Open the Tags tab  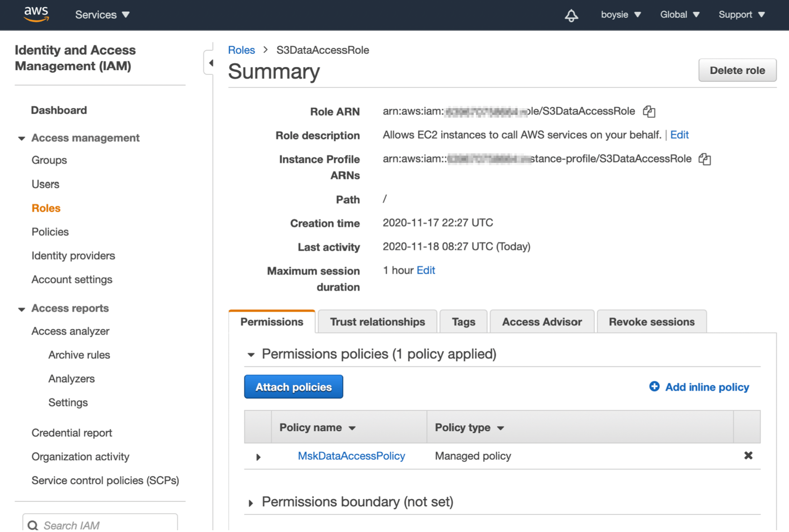[x=463, y=322]
